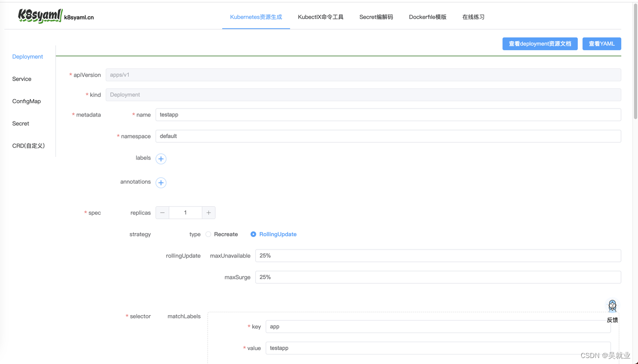Click the K8syaml logo
The image size is (638, 364).
tap(40, 16)
